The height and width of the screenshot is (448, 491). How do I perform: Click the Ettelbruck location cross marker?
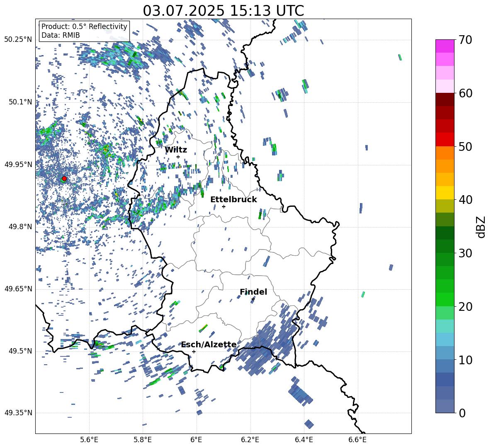(x=224, y=206)
